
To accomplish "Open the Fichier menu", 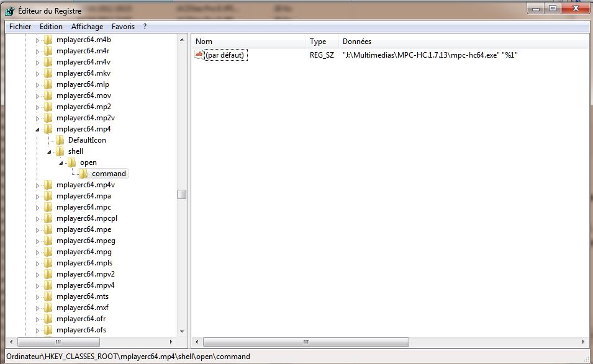I will 20,27.
